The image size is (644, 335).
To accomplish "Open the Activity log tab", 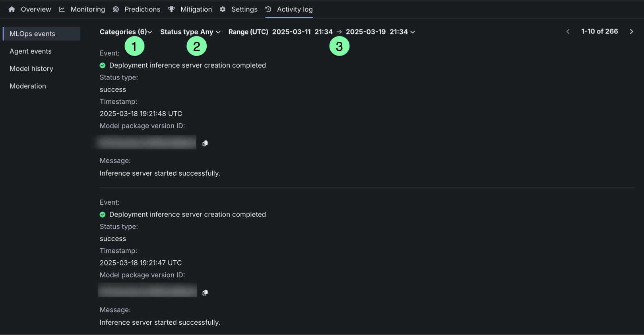I will [295, 9].
